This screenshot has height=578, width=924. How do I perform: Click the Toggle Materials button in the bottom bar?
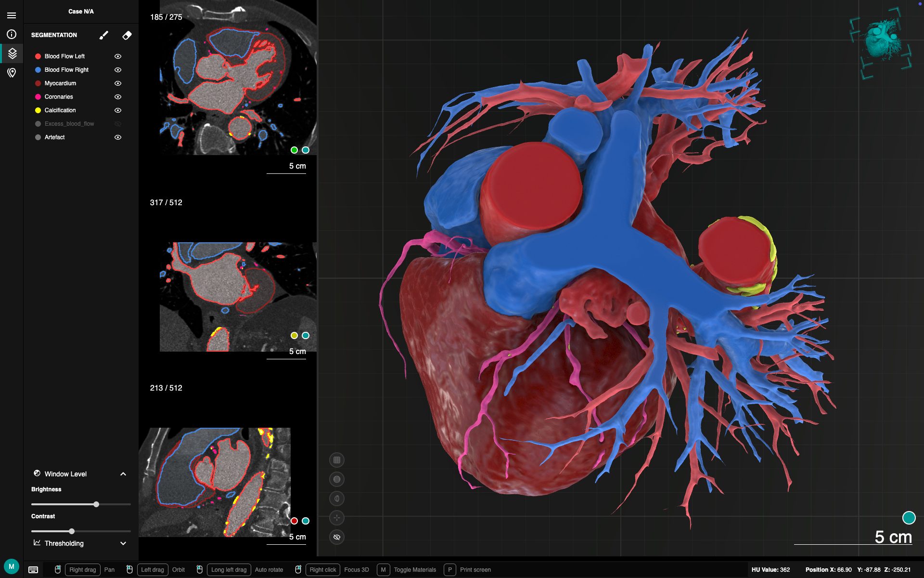click(413, 569)
